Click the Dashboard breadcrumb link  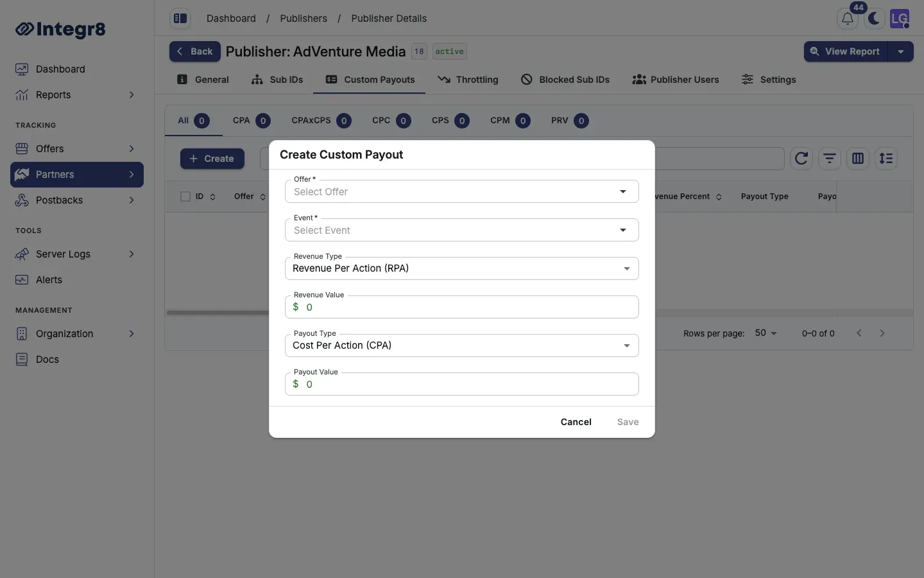[x=231, y=19]
